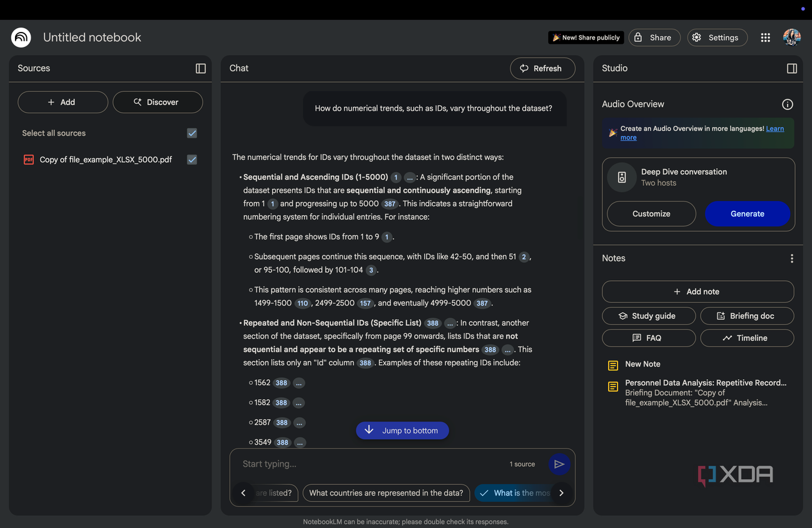Refresh the chat
The image size is (812, 528).
pos(542,68)
